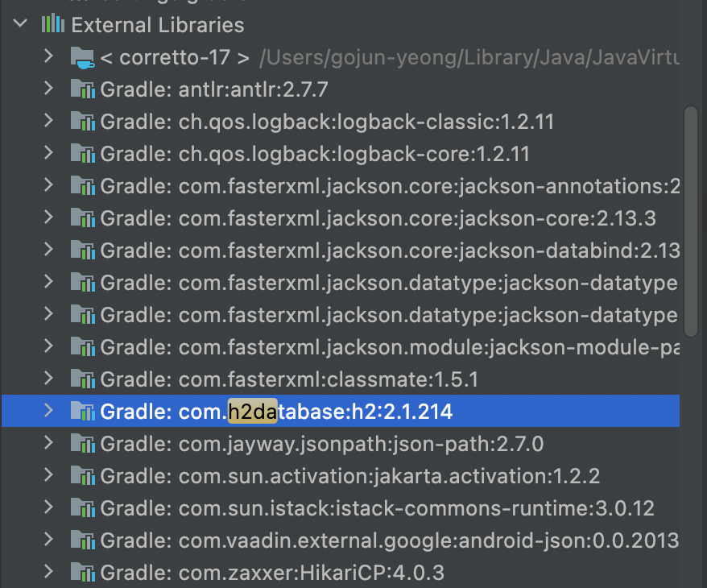Screen dimensions: 707x588
Task: Select Gradle: com.h2database:h2:2.1.214 row
Action: [341, 411]
